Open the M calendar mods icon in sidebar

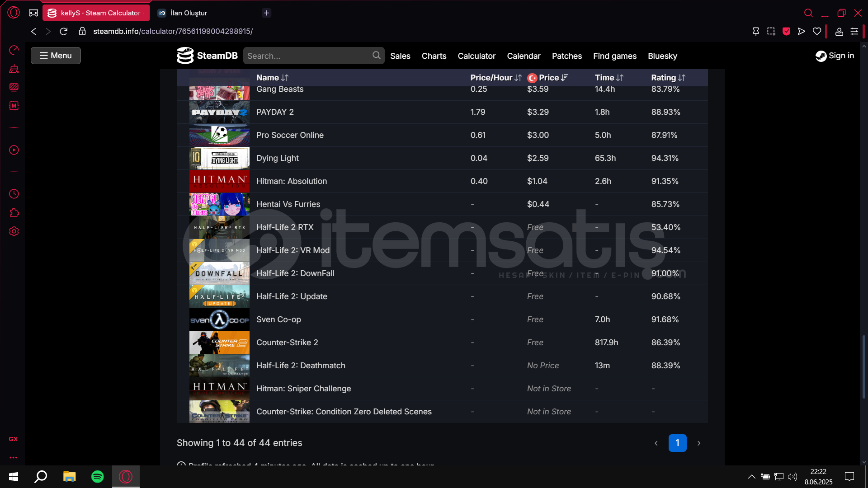click(14, 106)
